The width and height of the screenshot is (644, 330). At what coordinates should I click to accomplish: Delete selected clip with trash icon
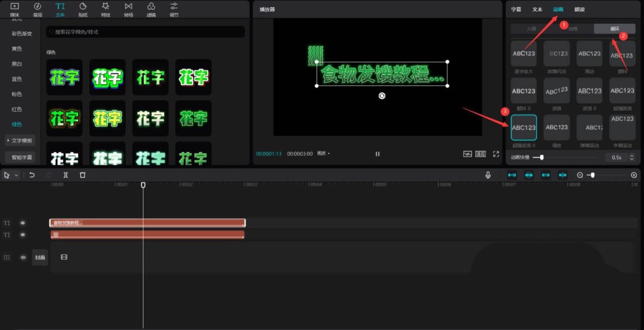(83, 175)
